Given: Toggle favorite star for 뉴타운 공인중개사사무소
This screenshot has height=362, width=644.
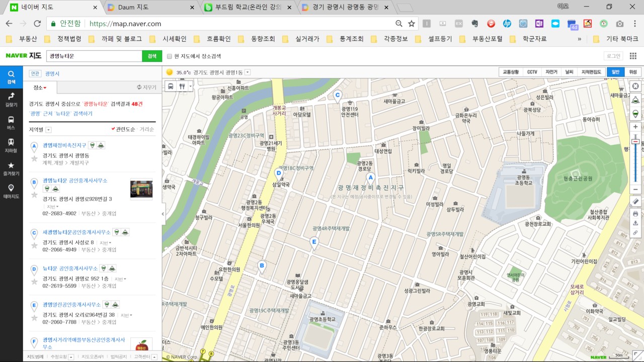Looking at the screenshot, I should point(34,282).
